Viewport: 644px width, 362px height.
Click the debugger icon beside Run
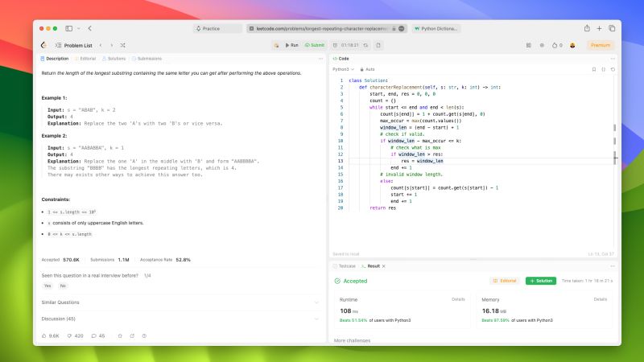click(276, 45)
